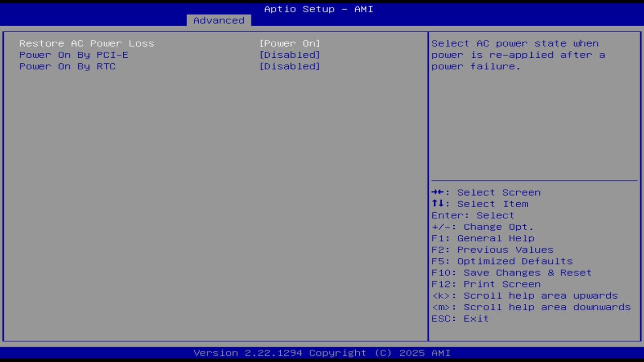Click the Scroll help area upwards entry
Image resolution: width=644 pixels, height=362 pixels.
tap(525, 295)
